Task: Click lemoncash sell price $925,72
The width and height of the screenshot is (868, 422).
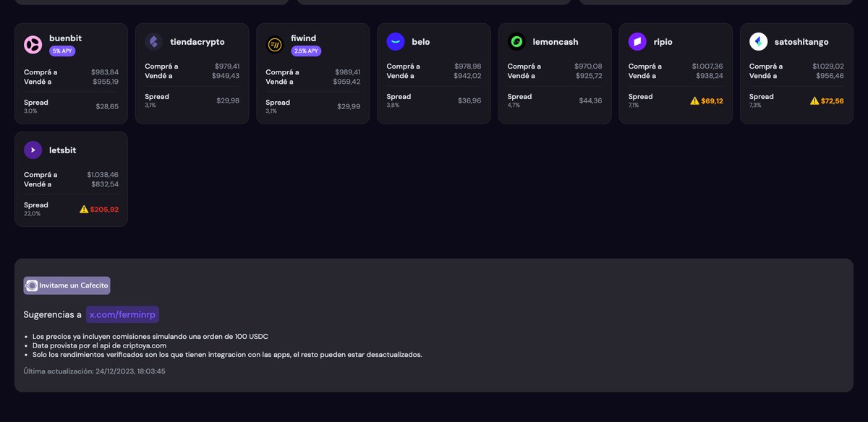Action: pos(589,76)
